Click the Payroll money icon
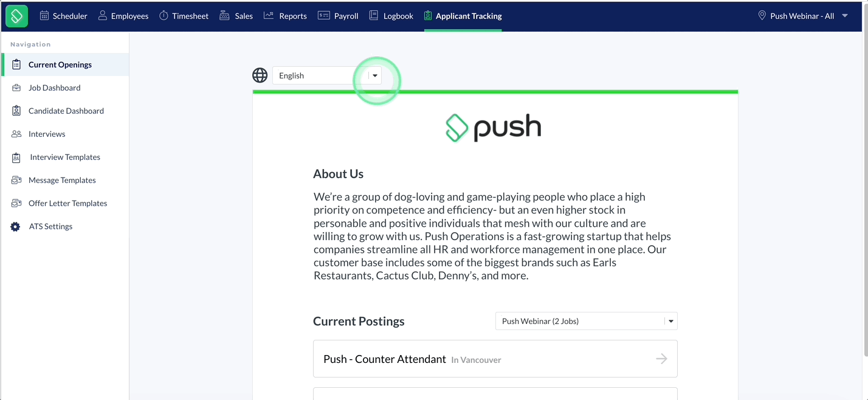This screenshot has height=400, width=868. (324, 16)
